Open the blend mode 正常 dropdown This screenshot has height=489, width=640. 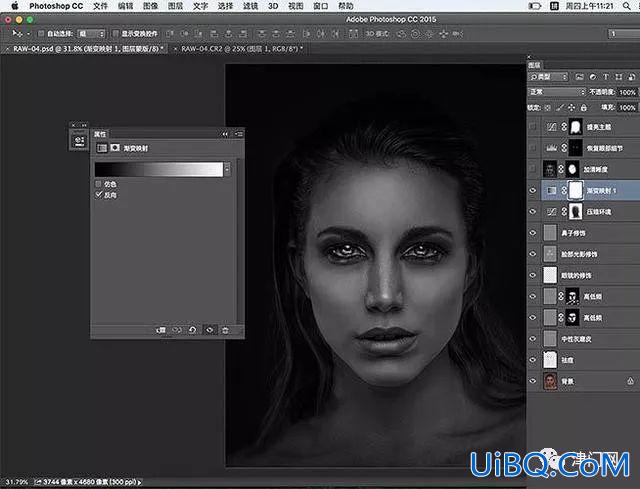click(557, 92)
